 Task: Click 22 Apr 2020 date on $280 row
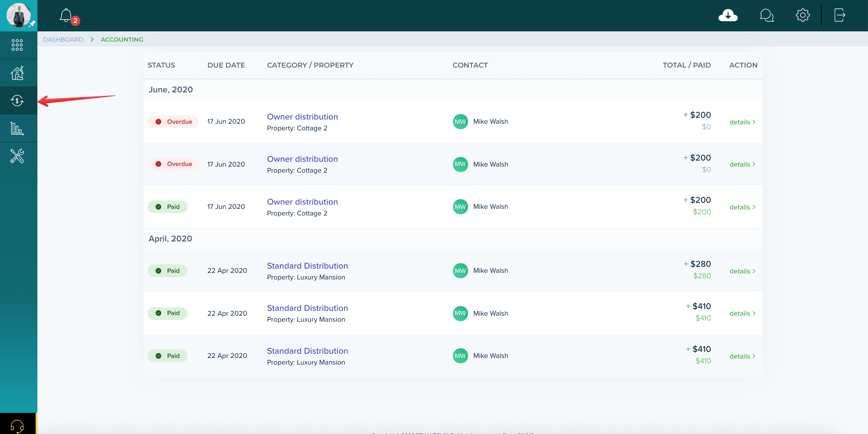point(227,270)
